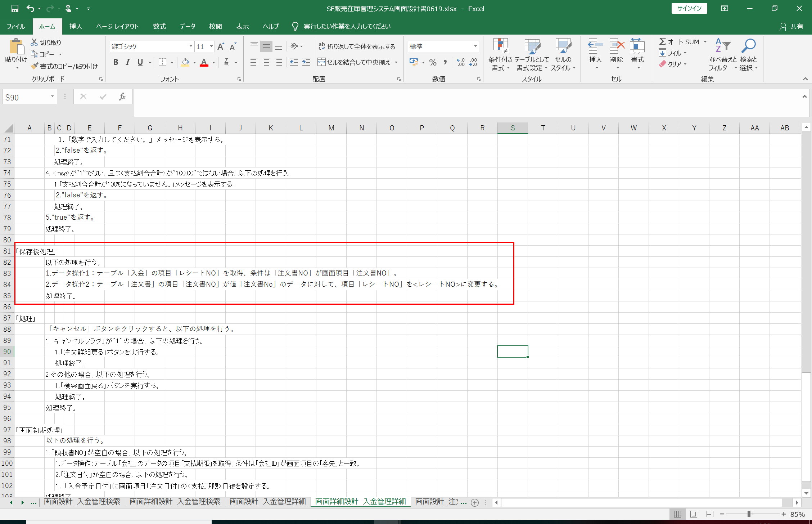The image size is (812, 524).
Task: Expand the number format dropdown
Action: pos(475,46)
